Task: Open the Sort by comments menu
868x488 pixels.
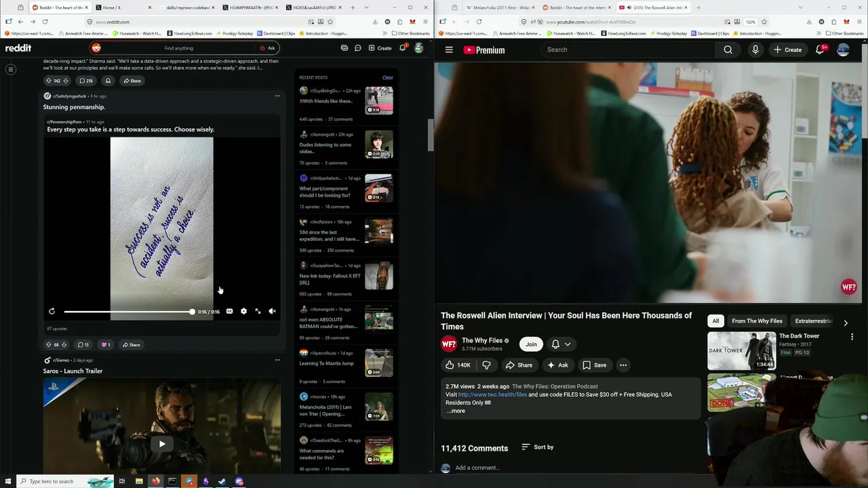Action: coord(537,447)
